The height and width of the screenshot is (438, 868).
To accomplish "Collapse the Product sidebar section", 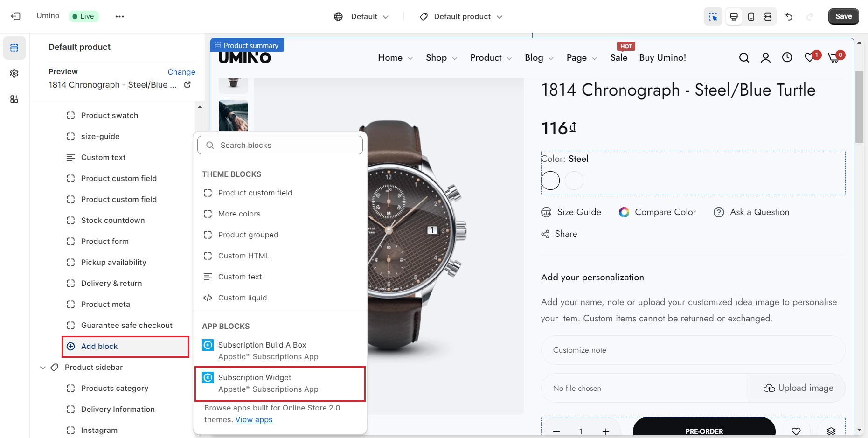I will pyautogui.click(x=43, y=368).
